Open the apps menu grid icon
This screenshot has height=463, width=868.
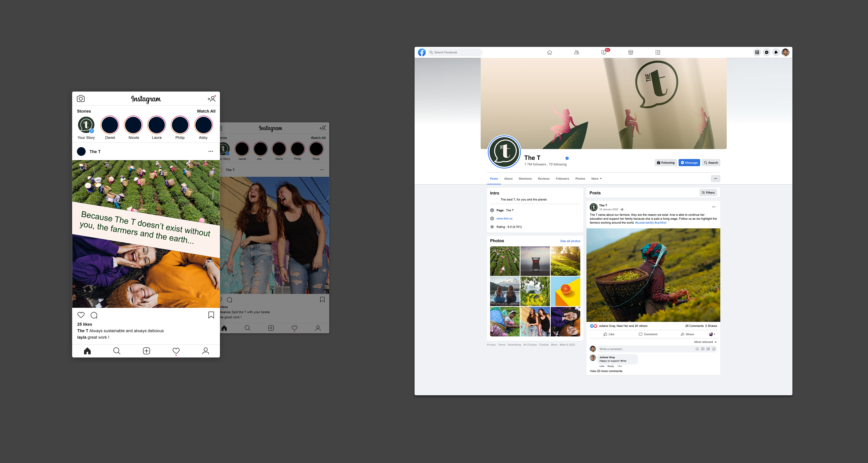(757, 52)
